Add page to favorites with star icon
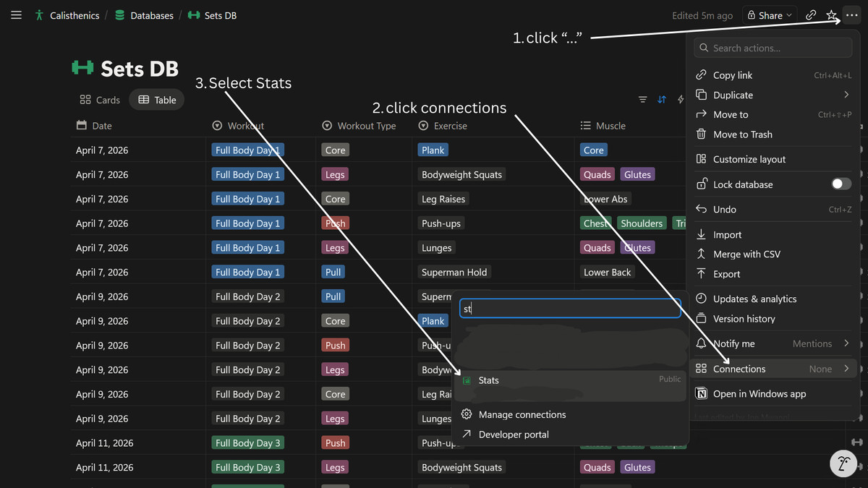Viewport: 868px width, 488px height. pyautogui.click(x=832, y=15)
